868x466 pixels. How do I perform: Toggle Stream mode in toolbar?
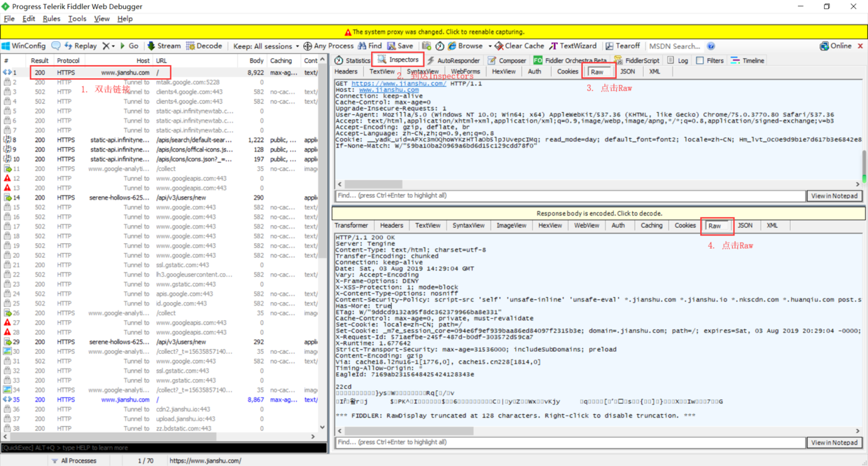click(x=163, y=46)
